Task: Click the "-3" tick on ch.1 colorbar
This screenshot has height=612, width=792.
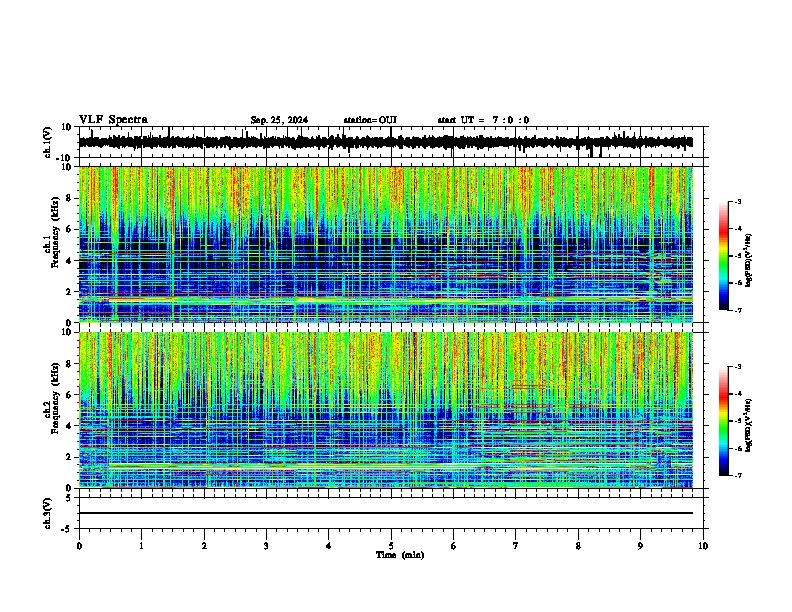Action: coord(738,201)
